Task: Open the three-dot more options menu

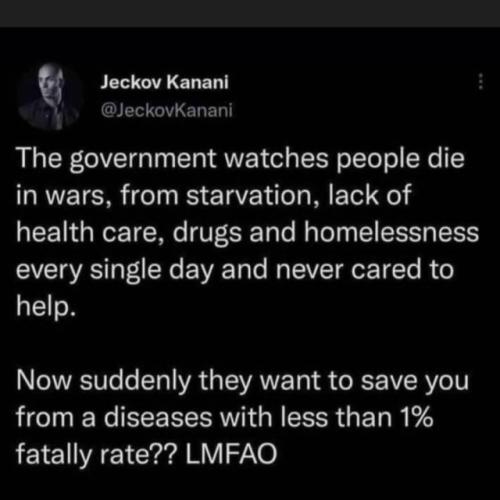Action: 480,81
